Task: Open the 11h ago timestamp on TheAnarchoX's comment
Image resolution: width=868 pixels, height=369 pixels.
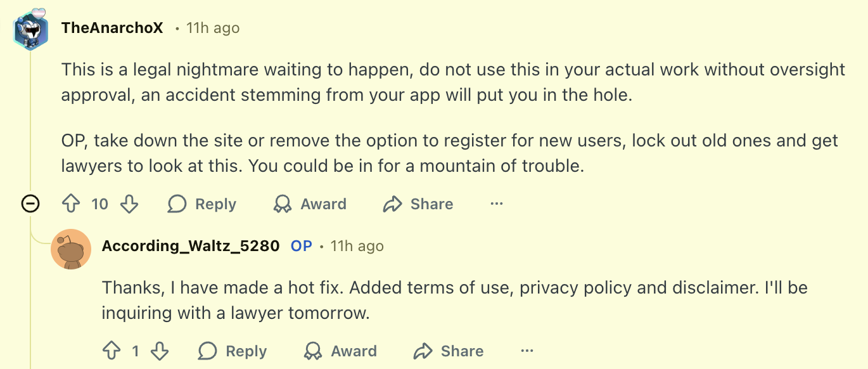Action: point(213,29)
